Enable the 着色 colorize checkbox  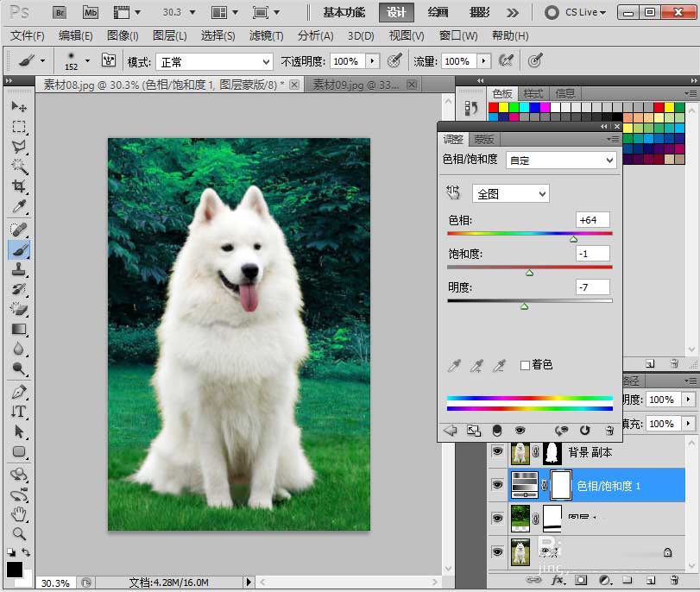coord(525,366)
